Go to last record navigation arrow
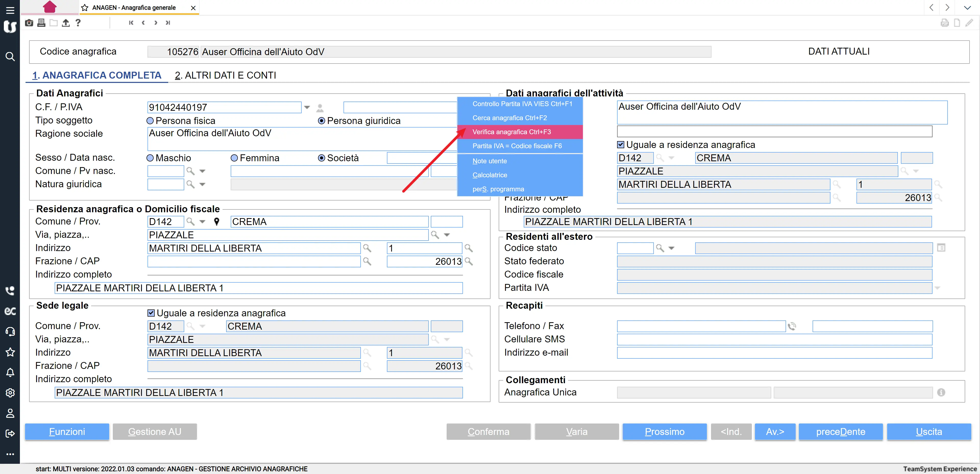 coord(168,23)
